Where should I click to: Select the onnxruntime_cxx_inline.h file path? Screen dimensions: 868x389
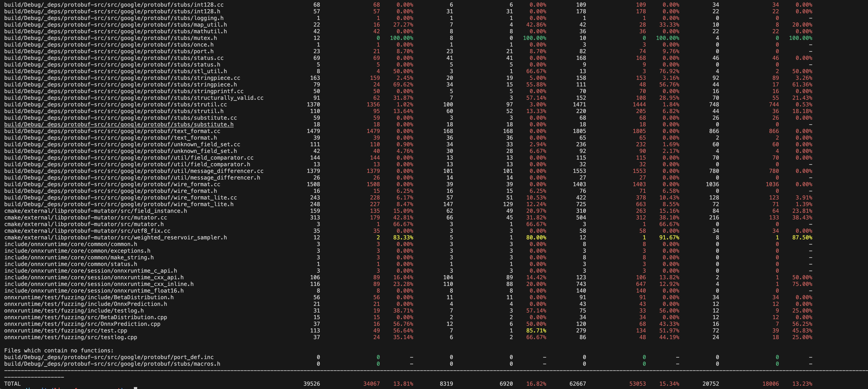point(99,284)
